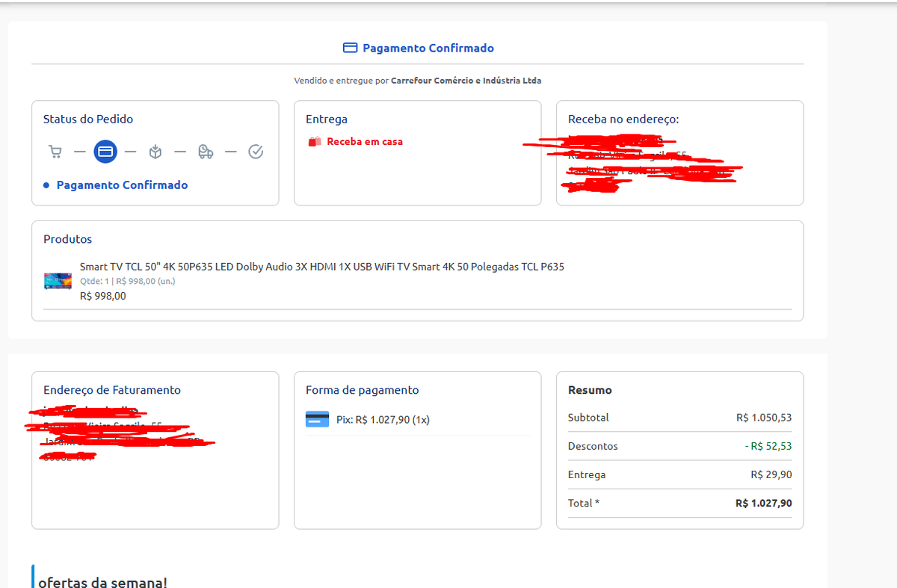Click the Status do Pedido heading
Viewport: 897px width, 588px height.
pyautogui.click(x=88, y=119)
